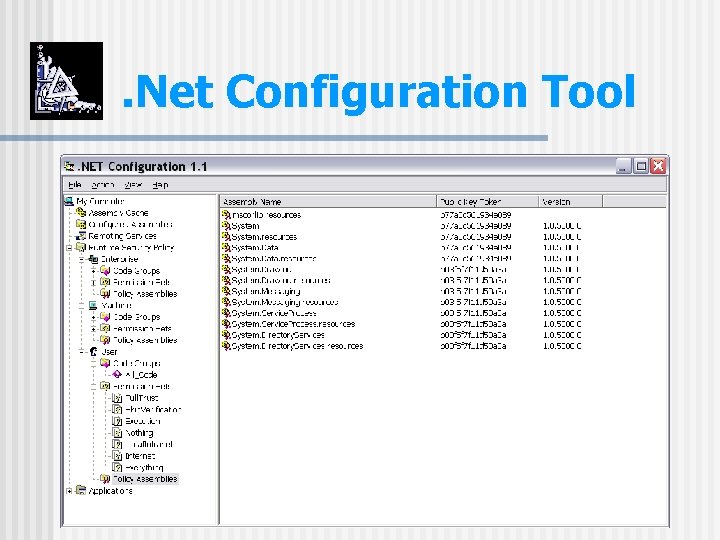Viewport: 720px width, 540px height.
Task: Open the View menu
Action: (133, 185)
